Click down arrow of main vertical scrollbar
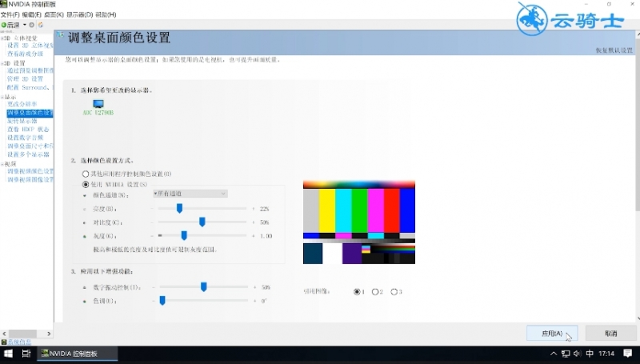 pos(638,318)
